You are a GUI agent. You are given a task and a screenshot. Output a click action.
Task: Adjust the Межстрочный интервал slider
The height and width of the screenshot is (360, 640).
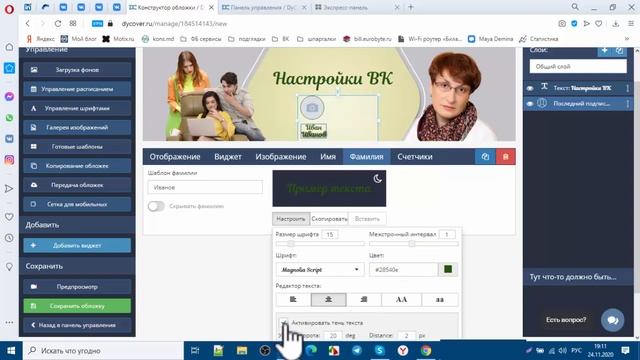(x=413, y=244)
